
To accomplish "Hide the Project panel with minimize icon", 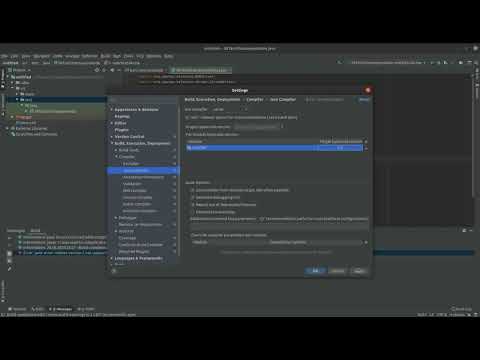I will [119, 70].
